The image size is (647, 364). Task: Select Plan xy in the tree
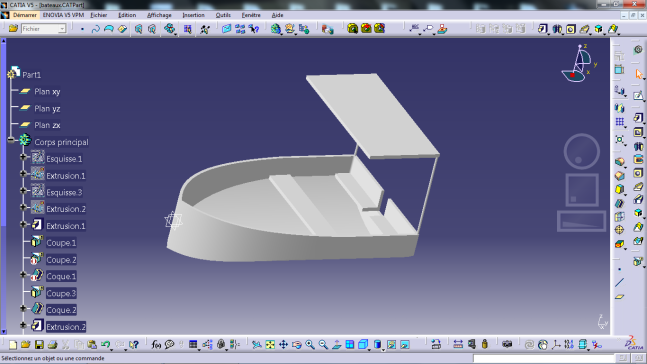coord(47,92)
